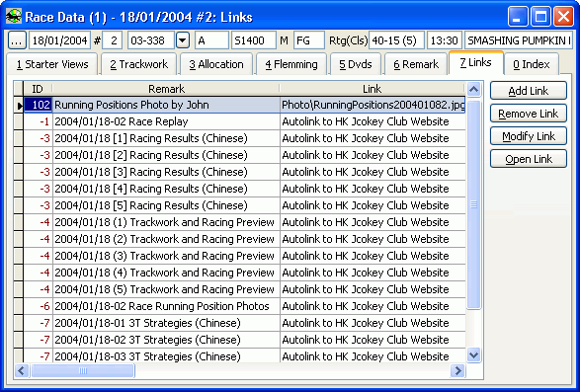The image size is (580, 392).
Task: Click the ID cell -6 of Position Photos
Action: [x=39, y=306]
